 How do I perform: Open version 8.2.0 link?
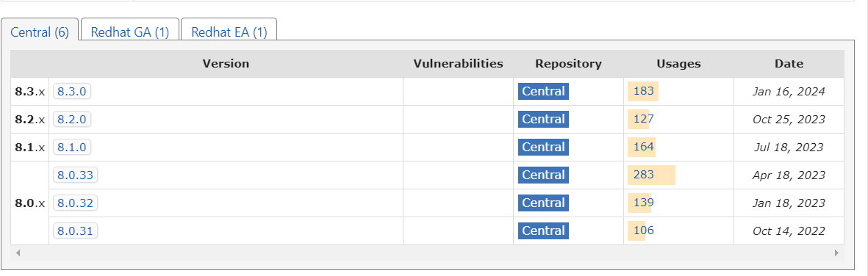tap(72, 119)
